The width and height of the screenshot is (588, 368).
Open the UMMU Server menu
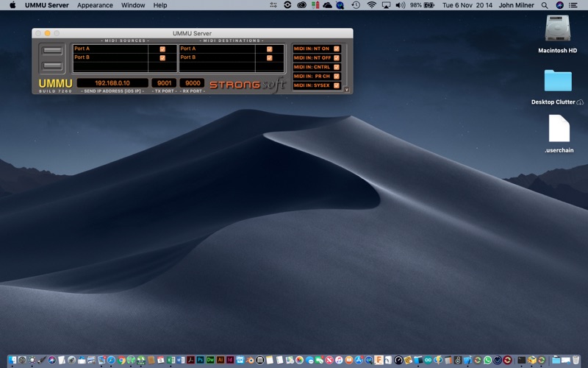coord(47,5)
